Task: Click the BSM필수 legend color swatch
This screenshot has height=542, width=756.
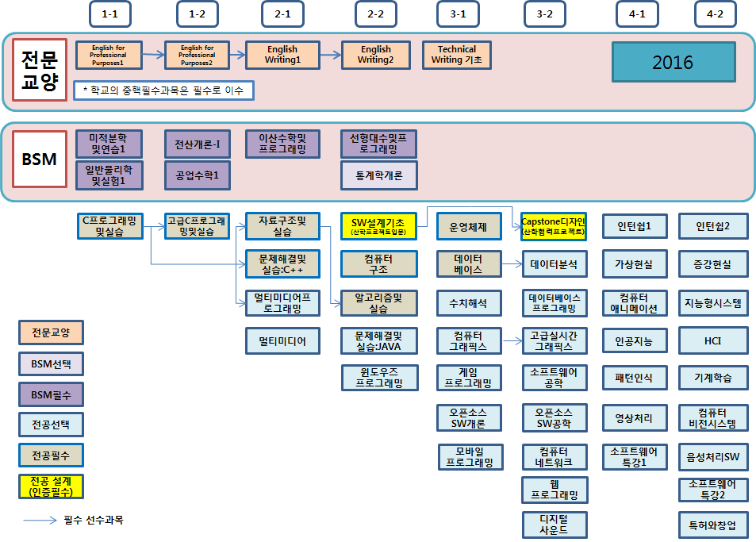Action: point(51,394)
